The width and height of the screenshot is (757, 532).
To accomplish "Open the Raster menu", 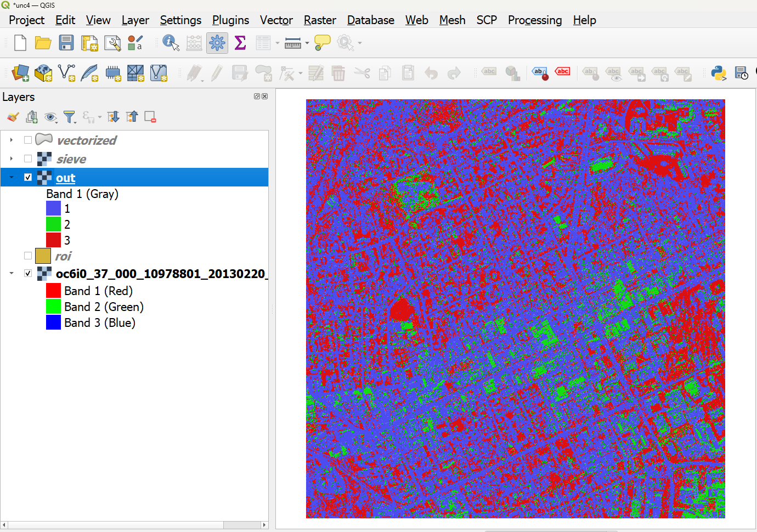I will pyautogui.click(x=320, y=20).
